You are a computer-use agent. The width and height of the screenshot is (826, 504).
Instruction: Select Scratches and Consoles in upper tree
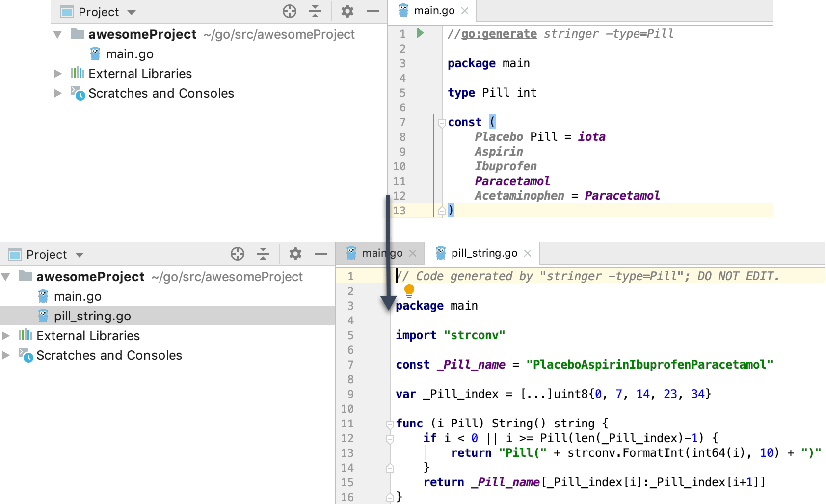point(161,93)
